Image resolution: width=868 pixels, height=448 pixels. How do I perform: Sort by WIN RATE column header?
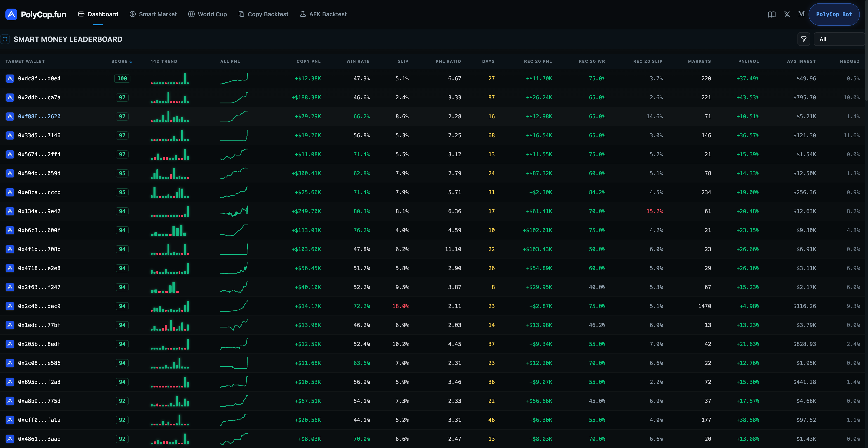(x=358, y=61)
